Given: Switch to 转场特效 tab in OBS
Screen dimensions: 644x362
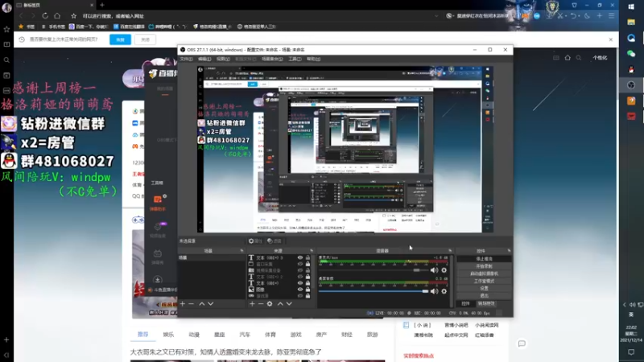Looking at the screenshot, I should tap(486, 304).
